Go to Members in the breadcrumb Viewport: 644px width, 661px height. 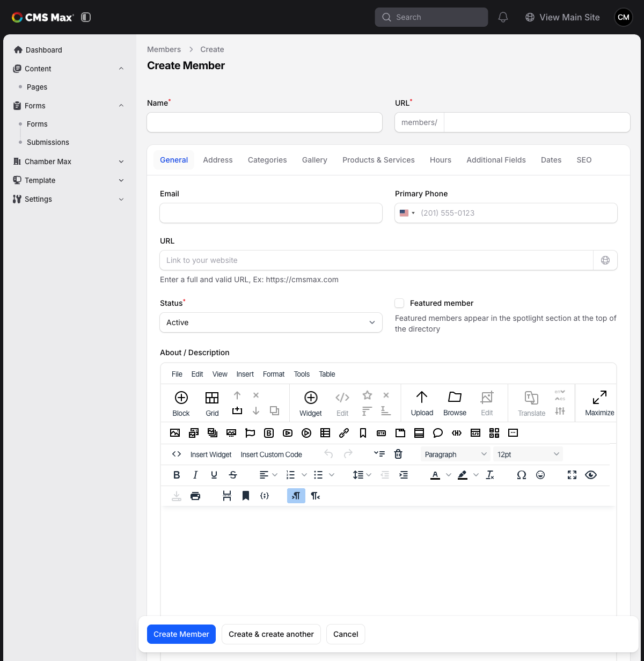(x=164, y=49)
